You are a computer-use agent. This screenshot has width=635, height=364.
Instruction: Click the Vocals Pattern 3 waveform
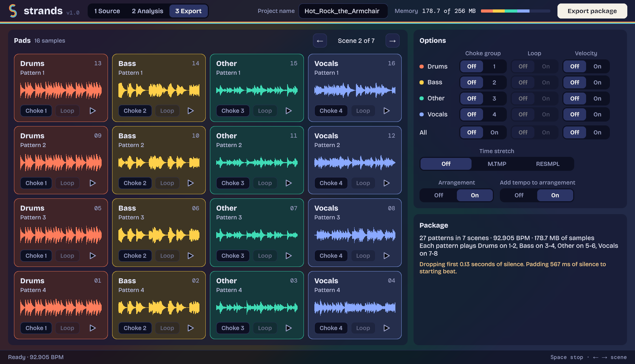355,235
